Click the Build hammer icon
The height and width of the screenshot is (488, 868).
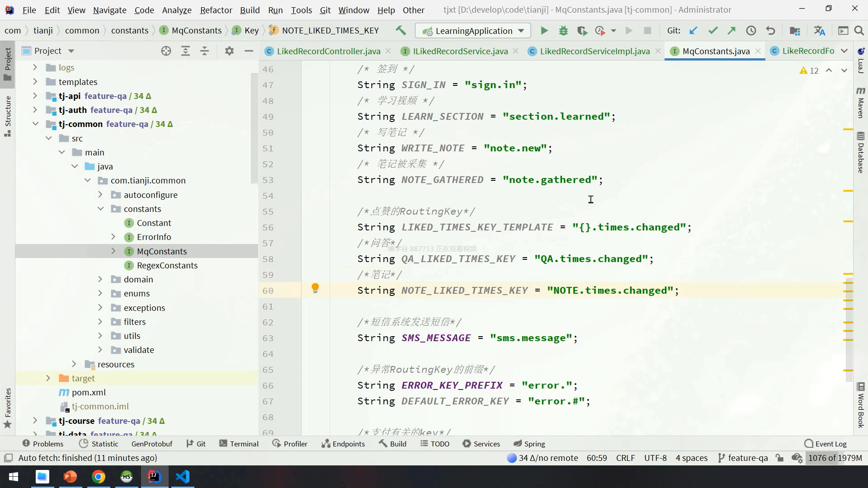tap(401, 31)
